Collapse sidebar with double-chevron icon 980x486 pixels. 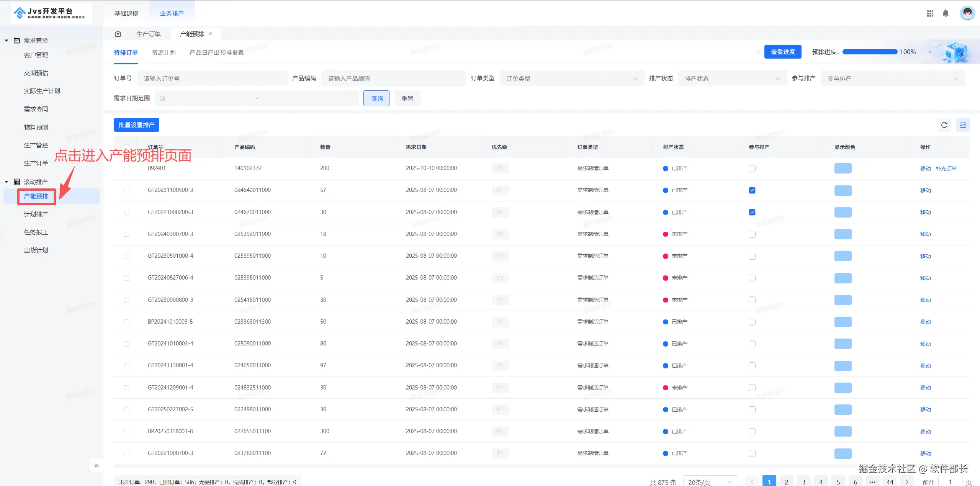(x=97, y=465)
